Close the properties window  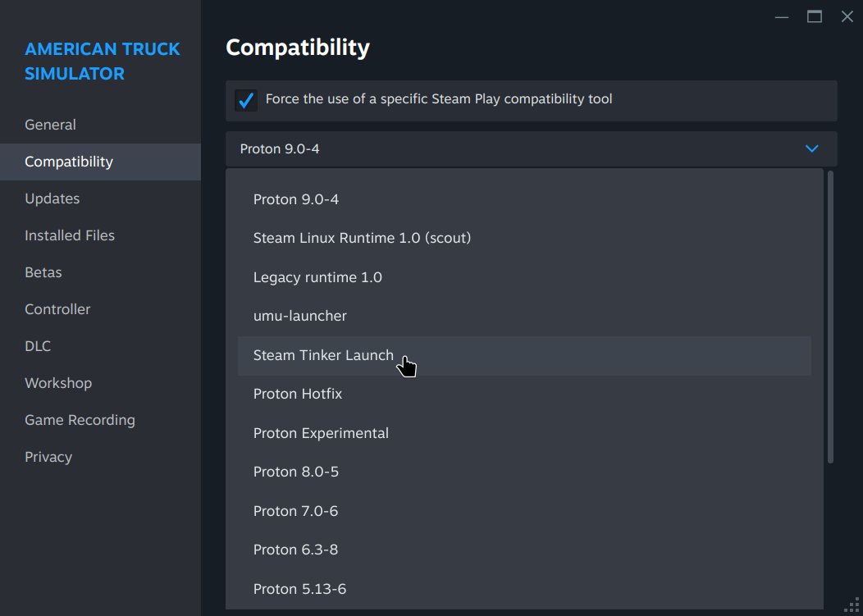pyautogui.click(x=847, y=16)
